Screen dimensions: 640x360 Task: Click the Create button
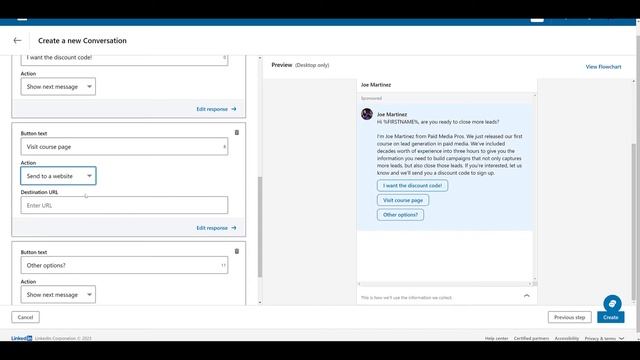[x=611, y=317]
